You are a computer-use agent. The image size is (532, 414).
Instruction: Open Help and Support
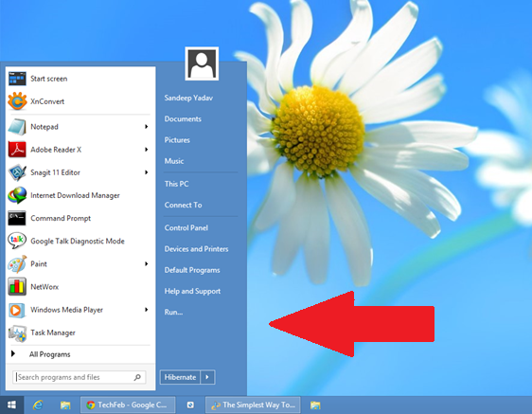(x=192, y=291)
